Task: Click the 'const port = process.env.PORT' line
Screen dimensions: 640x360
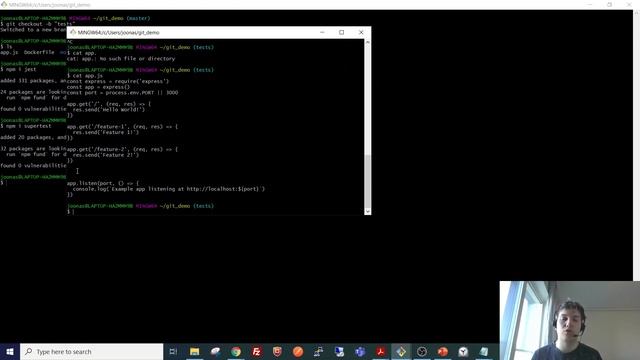Action: tap(122, 93)
